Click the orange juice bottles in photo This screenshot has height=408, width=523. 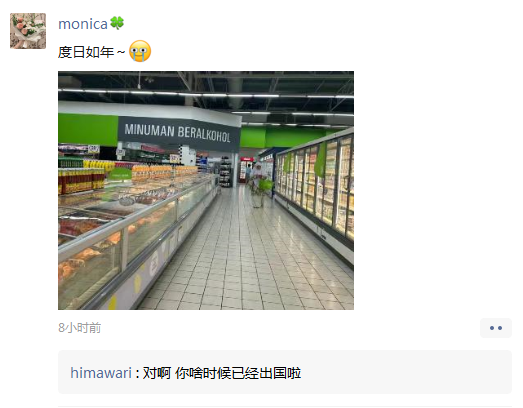coord(163,173)
